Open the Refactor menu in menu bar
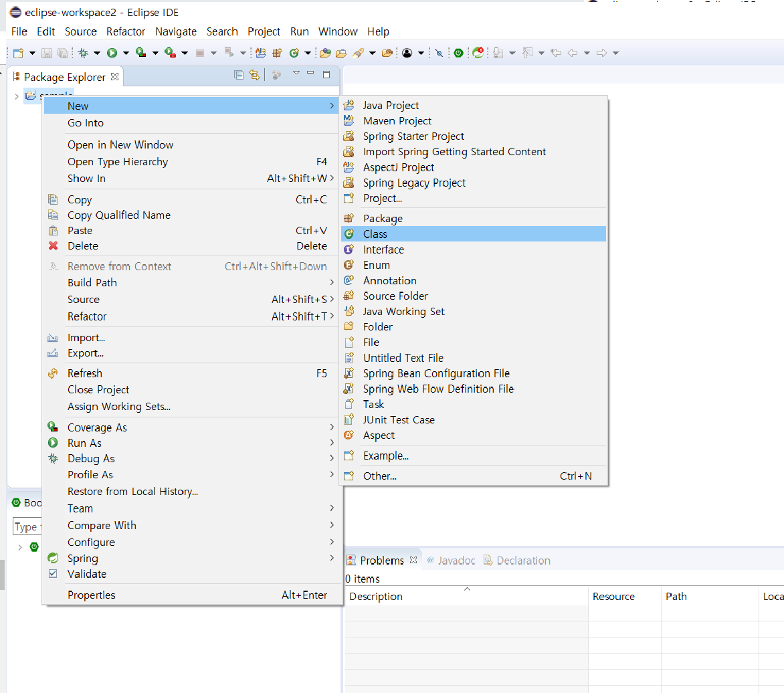 coord(126,31)
